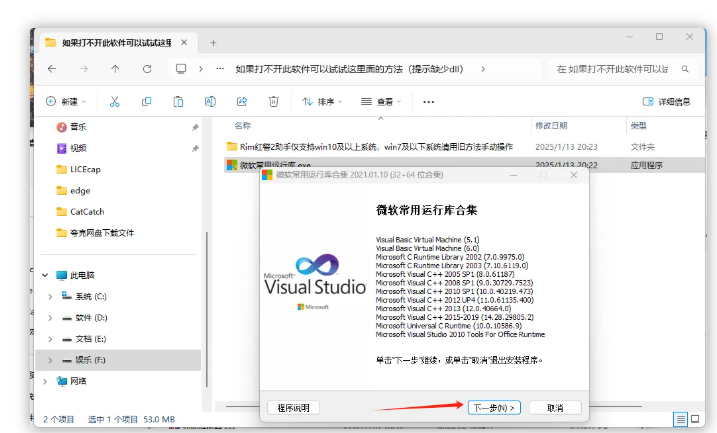Switch to large thumbnails view in status bar
The height and width of the screenshot is (433, 717).
pyautogui.click(x=695, y=419)
